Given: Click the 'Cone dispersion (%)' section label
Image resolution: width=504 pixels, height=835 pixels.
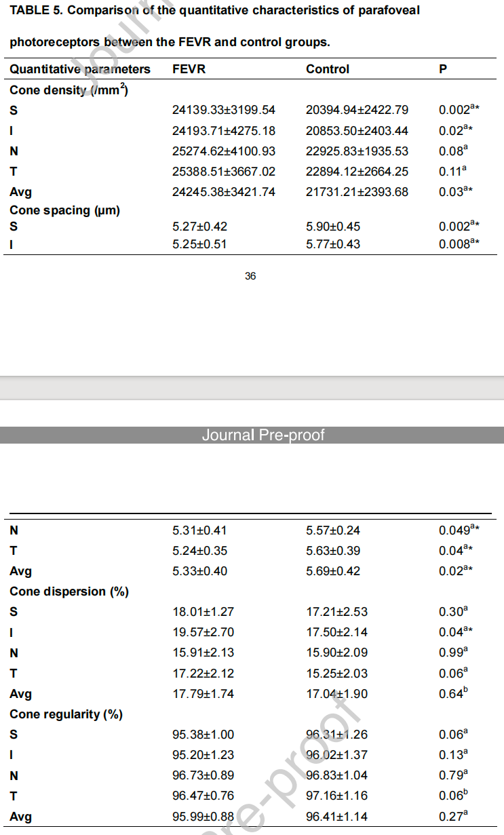Looking at the screenshot, I should point(69,591).
